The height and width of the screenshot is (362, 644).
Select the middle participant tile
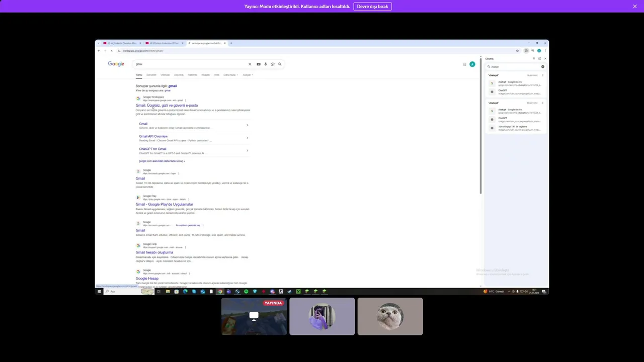tap(322, 316)
